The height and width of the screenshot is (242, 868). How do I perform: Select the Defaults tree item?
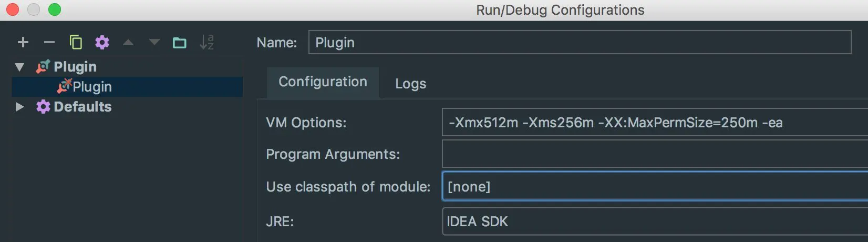tap(82, 107)
